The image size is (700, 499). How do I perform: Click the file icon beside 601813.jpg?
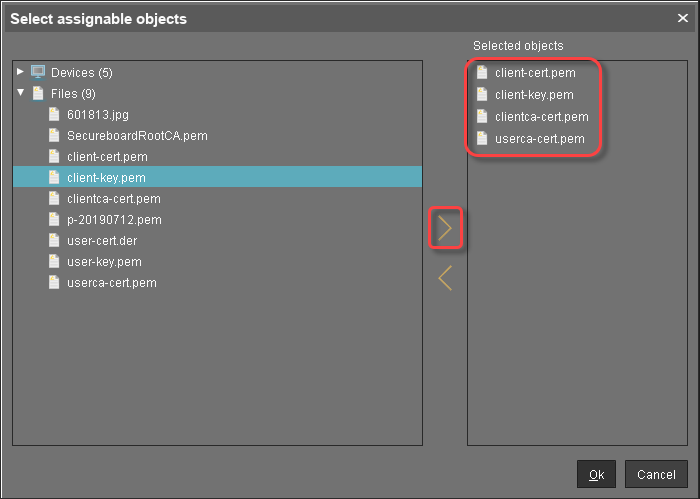tap(55, 114)
